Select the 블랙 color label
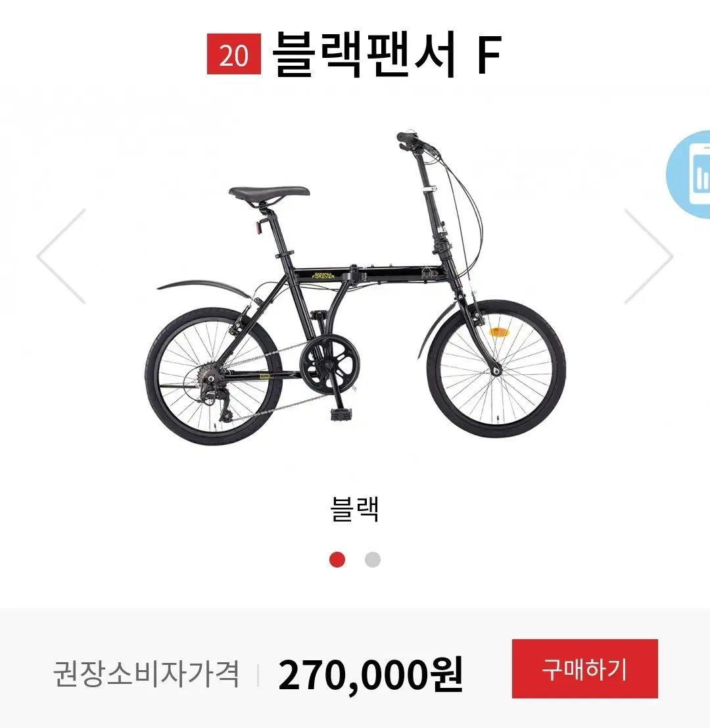 [355, 509]
